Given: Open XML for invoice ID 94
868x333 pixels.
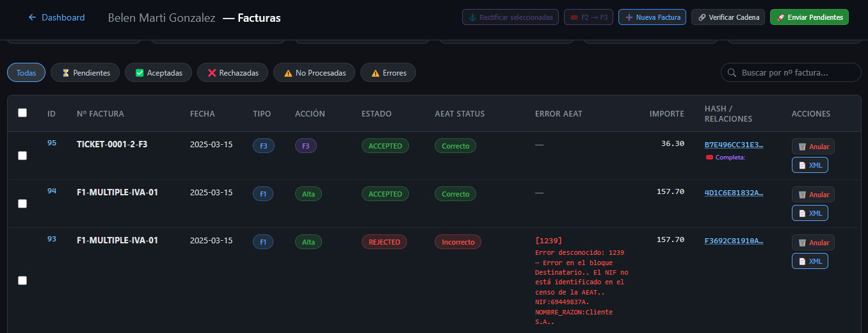Looking at the screenshot, I should pos(810,213).
